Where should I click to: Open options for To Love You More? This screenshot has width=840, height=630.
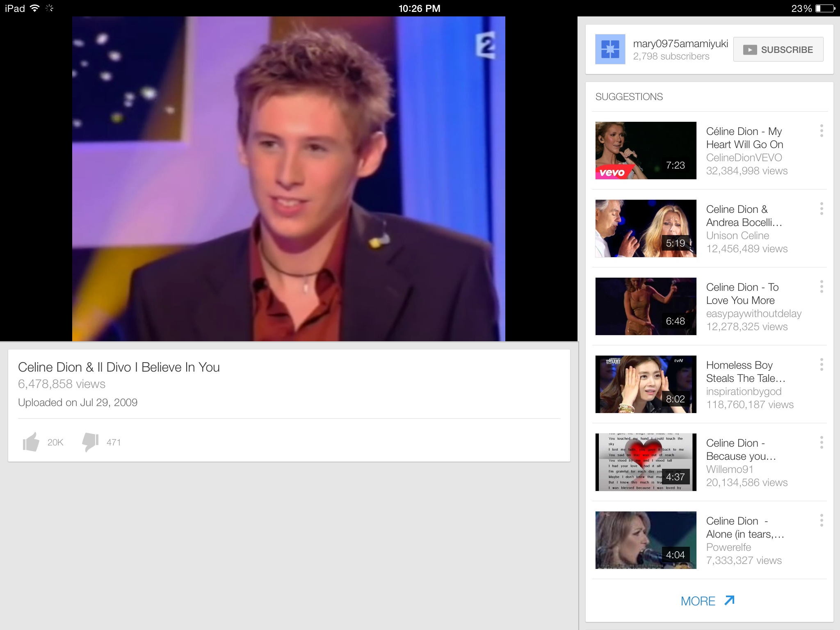pos(822,287)
